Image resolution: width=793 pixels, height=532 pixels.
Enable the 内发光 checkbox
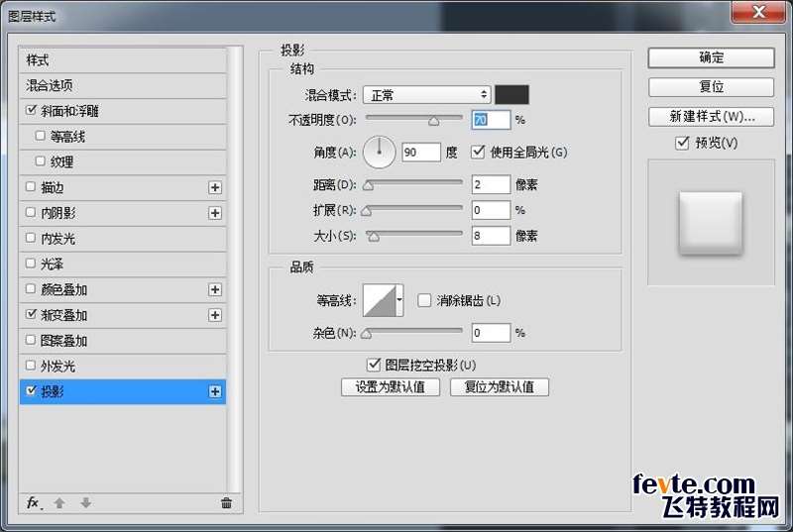point(31,238)
